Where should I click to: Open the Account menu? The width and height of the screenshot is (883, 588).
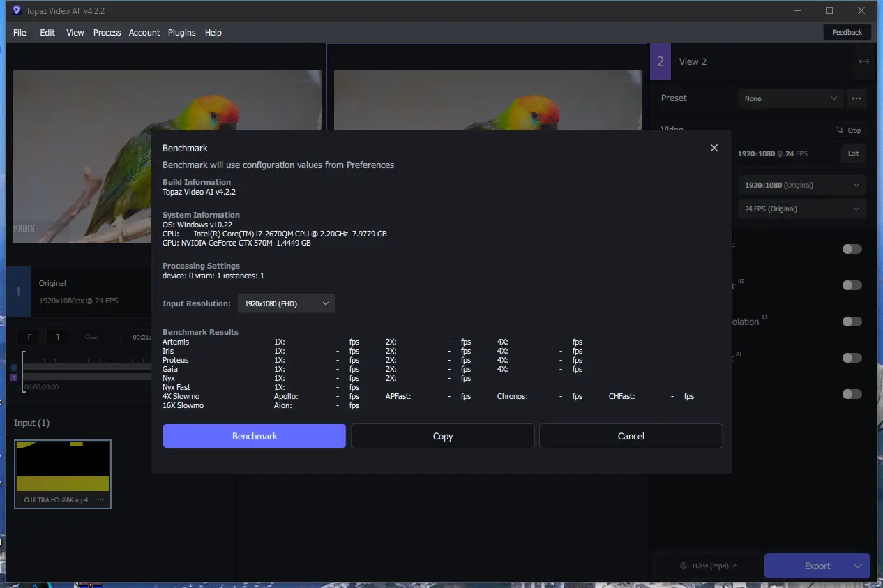point(144,33)
